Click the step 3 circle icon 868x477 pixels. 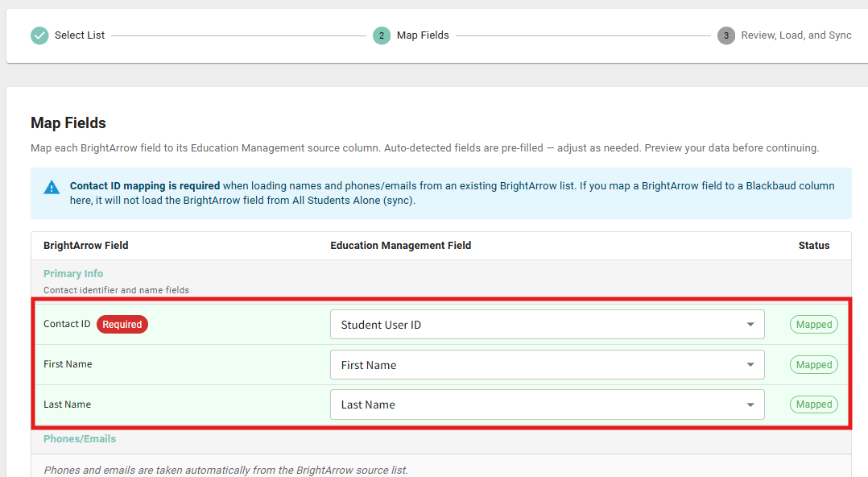[x=726, y=35]
